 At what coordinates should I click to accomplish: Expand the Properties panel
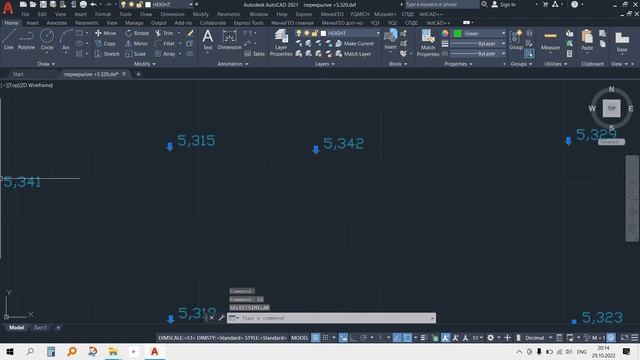coord(458,64)
